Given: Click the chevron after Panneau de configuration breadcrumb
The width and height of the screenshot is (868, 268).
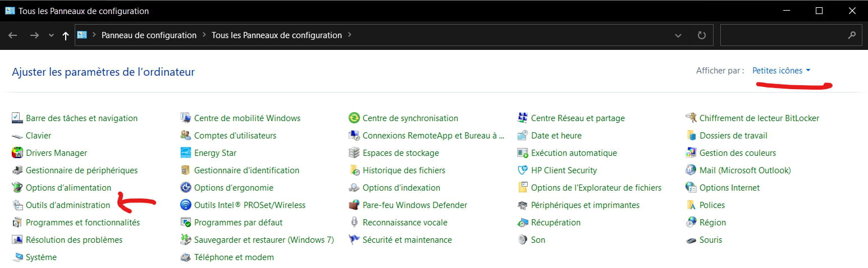Looking at the screenshot, I should click(x=204, y=35).
